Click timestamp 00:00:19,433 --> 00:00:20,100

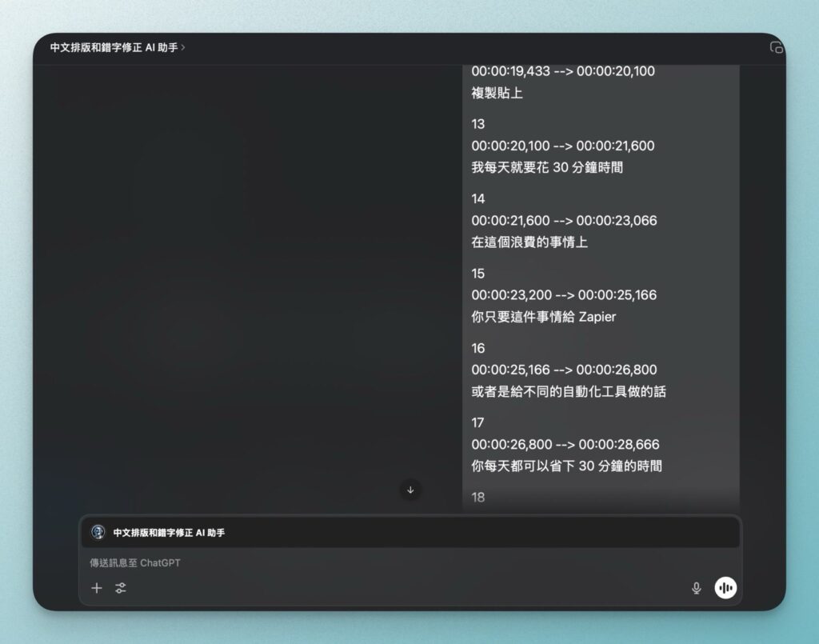[563, 71]
